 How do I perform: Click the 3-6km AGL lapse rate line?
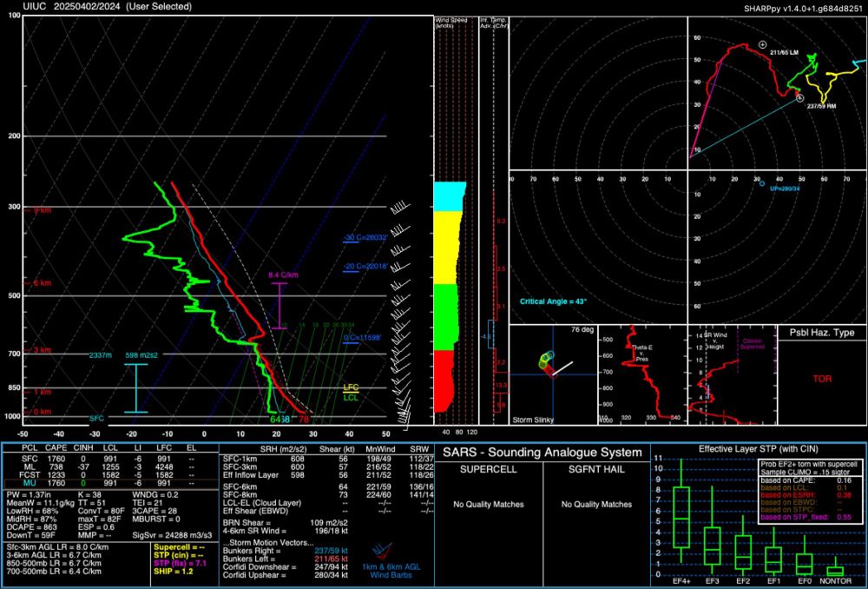click(x=54, y=555)
